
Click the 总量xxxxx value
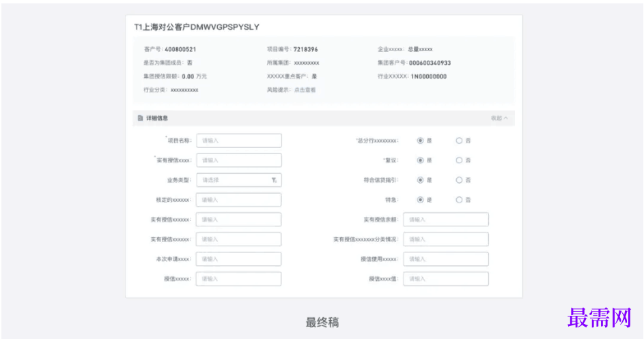(420, 49)
